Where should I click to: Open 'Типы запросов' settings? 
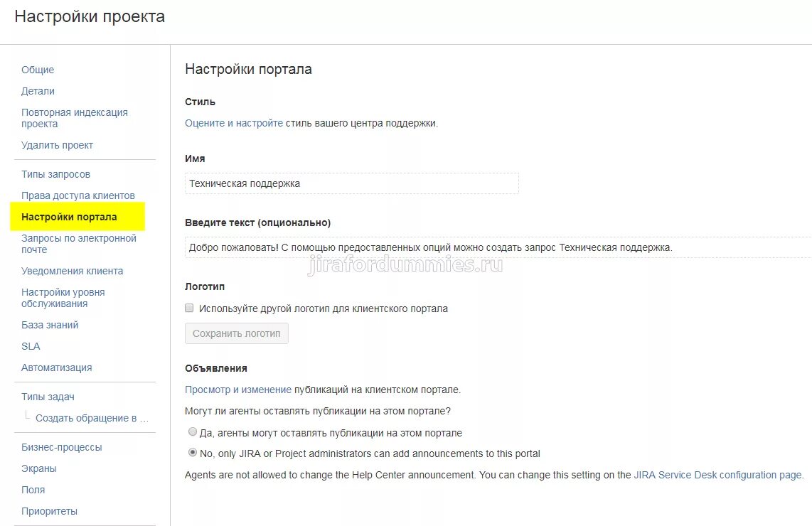click(55, 174)
